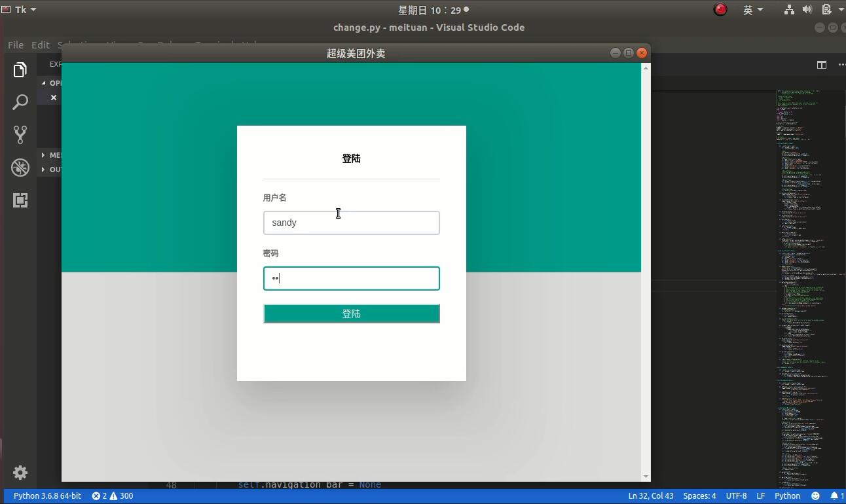The width and height of the screenshot is (846, 504).
Task: Open the Manage gear in VS Code
Action: pos(20,473)
